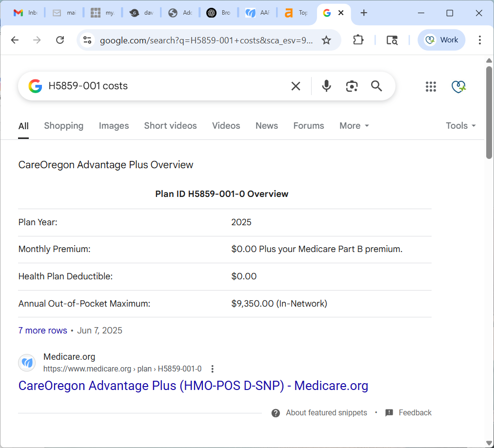Open the Medicare.org source name

69,357
